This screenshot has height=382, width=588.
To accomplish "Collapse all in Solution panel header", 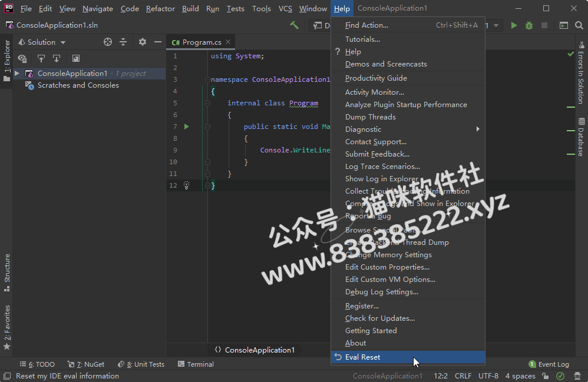I will (x=123, y=42).
